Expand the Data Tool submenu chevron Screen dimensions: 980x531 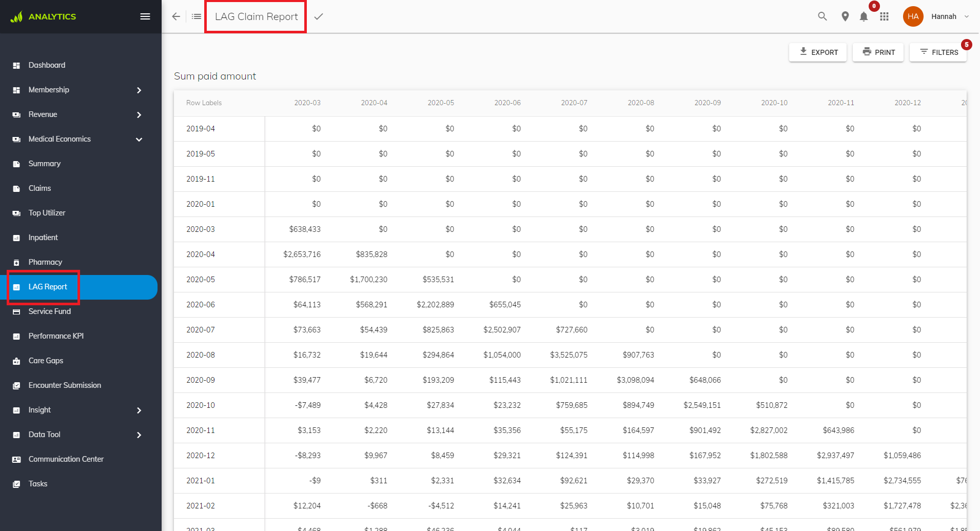pyautogui.click(x=139, y=435)
